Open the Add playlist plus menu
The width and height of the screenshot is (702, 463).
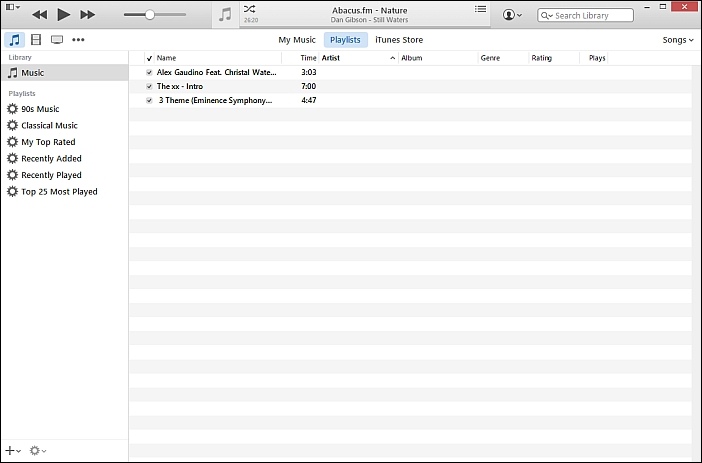[x=13, y=450]
